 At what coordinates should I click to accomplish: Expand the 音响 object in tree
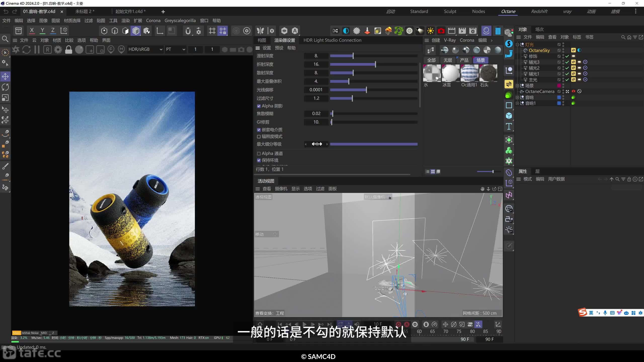point(517,97)
